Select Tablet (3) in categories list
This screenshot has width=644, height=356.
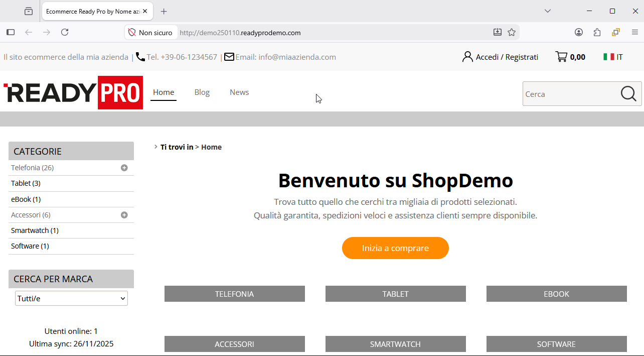26,183
